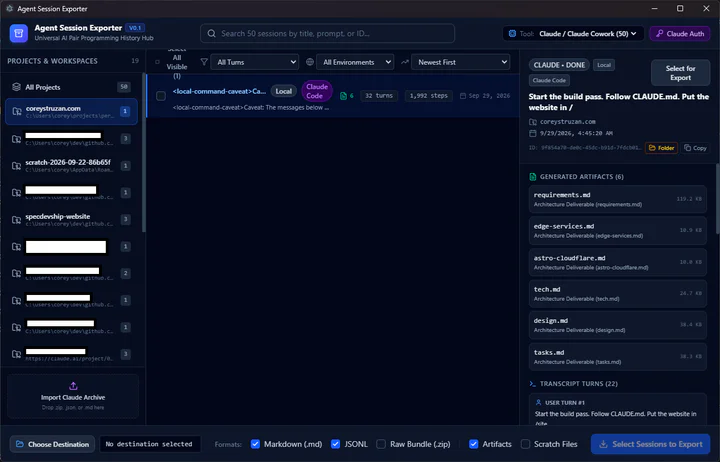Open the All Environments dropdown
This screenshot has width=720, height=462.
point(355,62)
